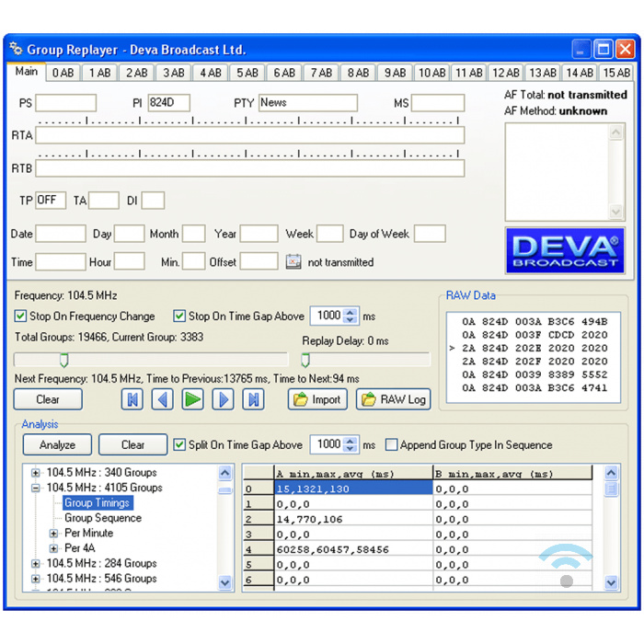Open the 10 AB tab

point(431,73)
